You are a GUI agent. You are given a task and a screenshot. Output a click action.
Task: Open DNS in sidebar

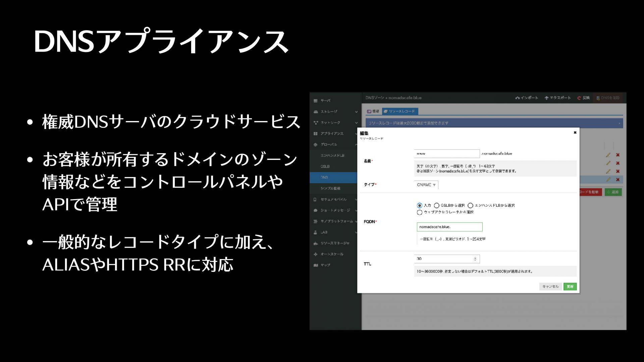pos(333,177)
